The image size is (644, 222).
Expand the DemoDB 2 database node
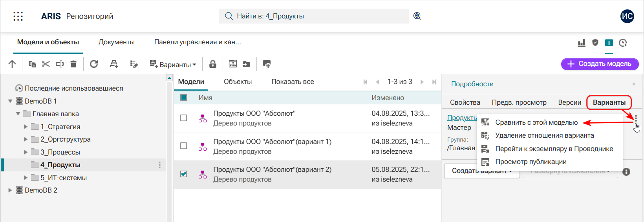[10, 190]
